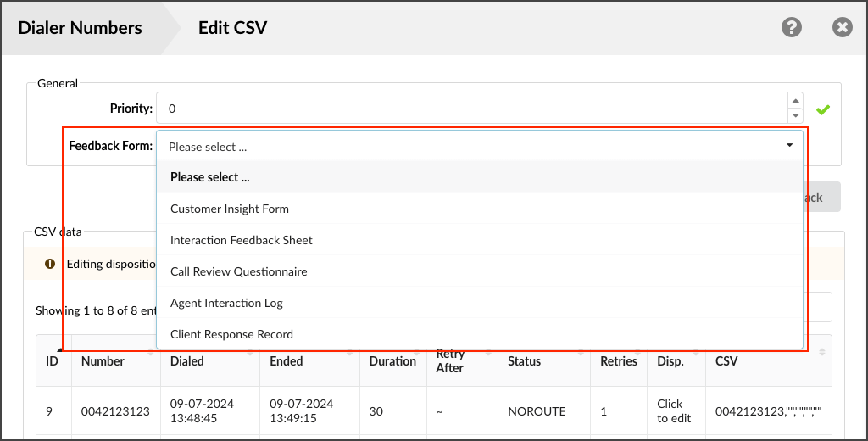Screen dimensions: 868x441
Task: Select Agent Interaction Log
Action: 480,303
